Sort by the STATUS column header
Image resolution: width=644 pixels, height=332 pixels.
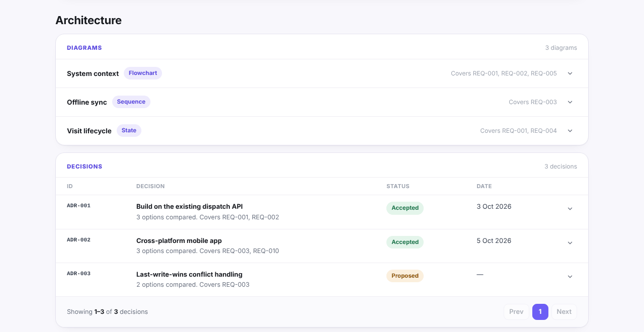tap(398, 186)
